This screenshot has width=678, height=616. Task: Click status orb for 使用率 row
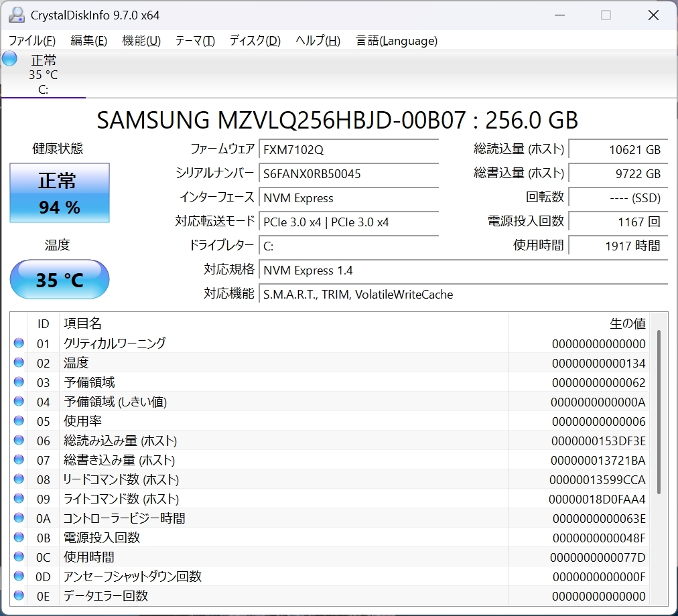pos(19,421)
